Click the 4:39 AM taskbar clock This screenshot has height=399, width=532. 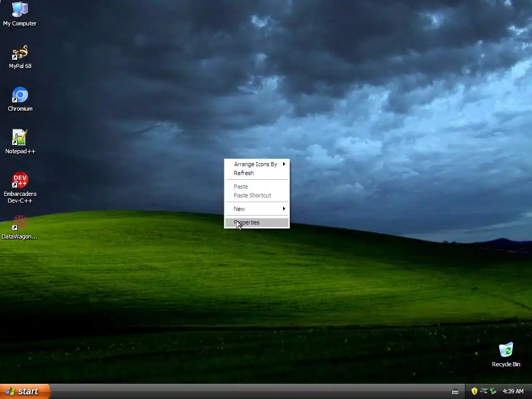pos(513,391)
